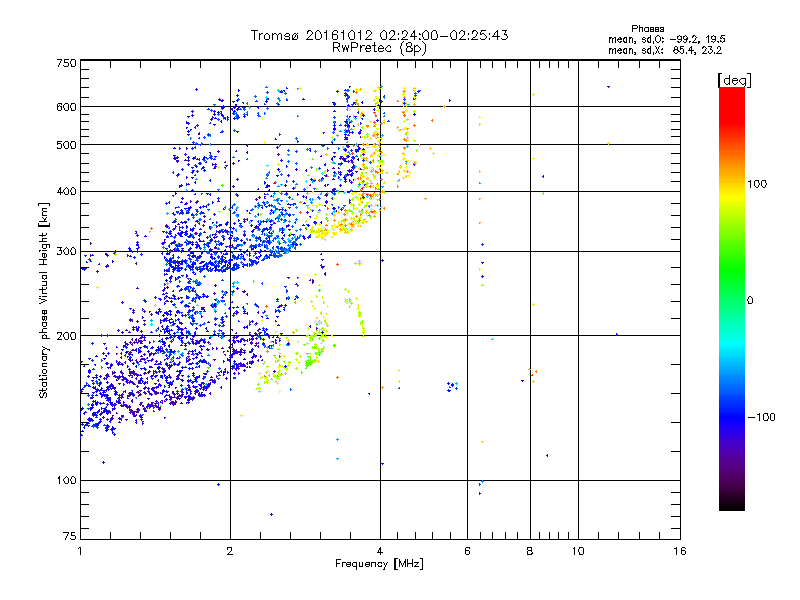Click the x-axis tick label "1"

(80, 551)
